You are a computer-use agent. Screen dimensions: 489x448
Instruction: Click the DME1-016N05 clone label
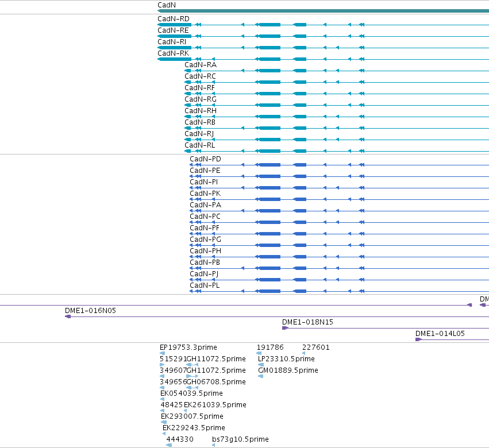[x=90, y=311]
